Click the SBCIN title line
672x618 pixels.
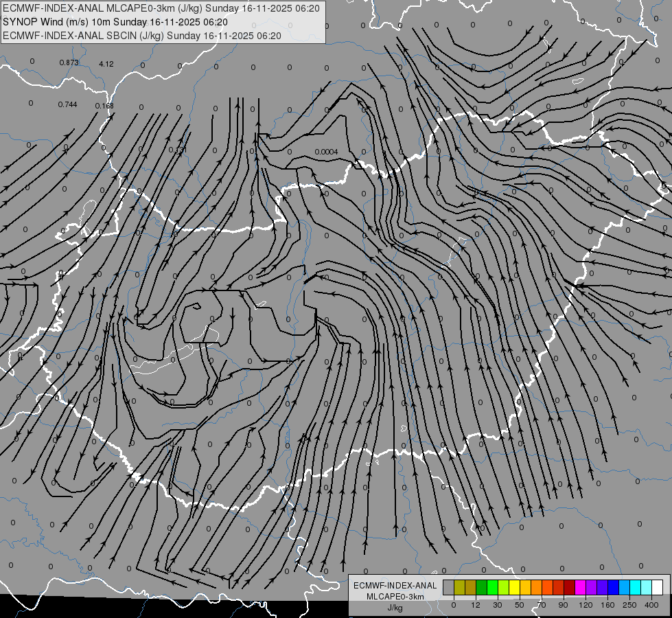[x=142, y=36]
